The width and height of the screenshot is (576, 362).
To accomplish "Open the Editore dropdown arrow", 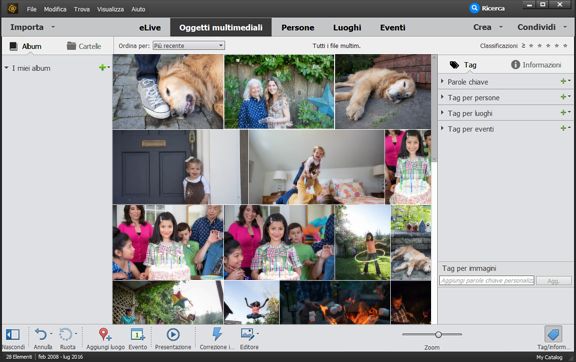I will pyautogui.click(x=258, y=334).
